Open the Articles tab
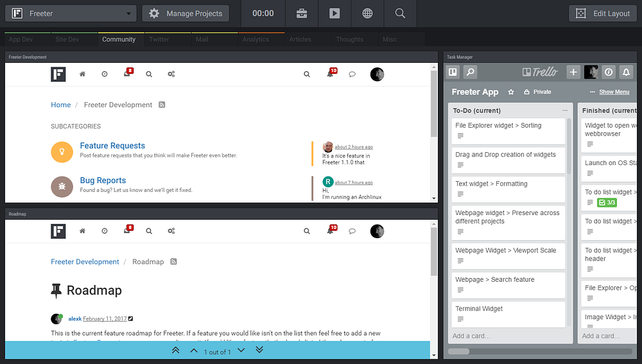The image size is (642, 364). tap(308, 39)
